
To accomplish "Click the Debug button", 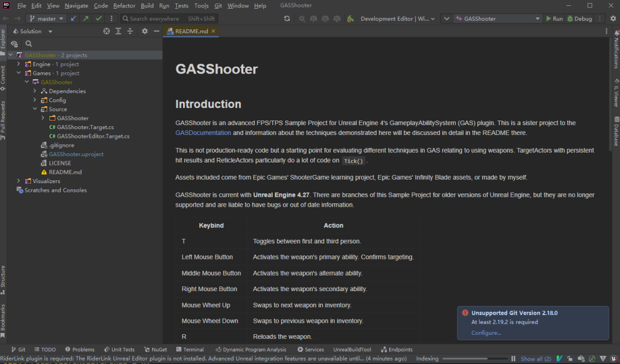I will (x=579, y=18).
